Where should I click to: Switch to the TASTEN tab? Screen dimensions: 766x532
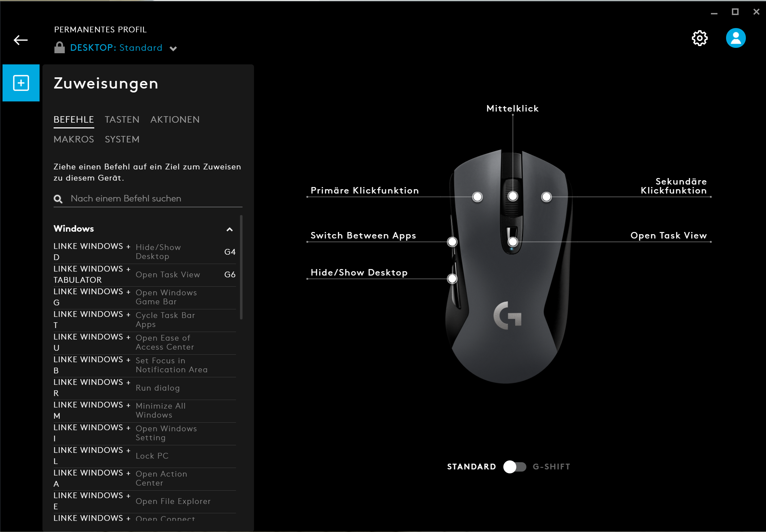click(x=122, y=120)
